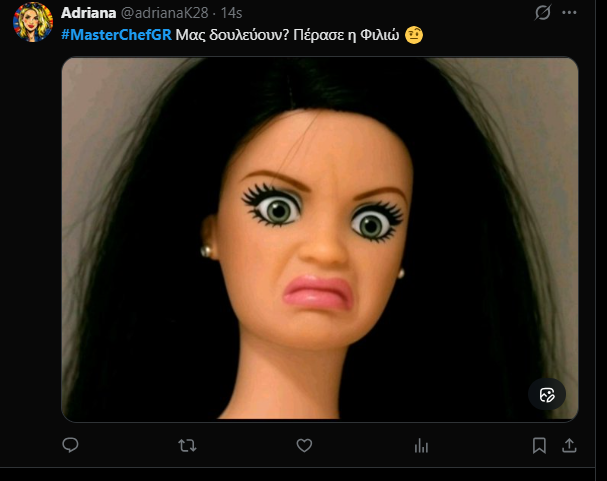Open the doll face image

320,238
